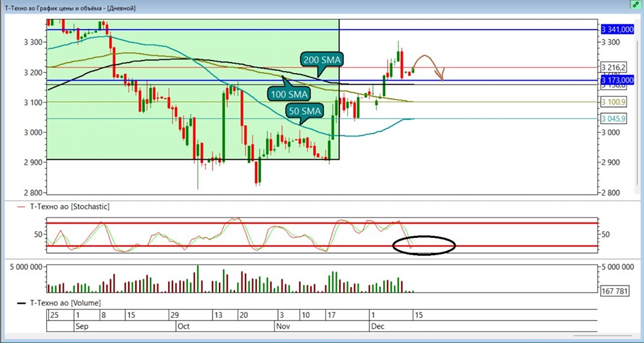Click the Nov month label on time axis

[x=283, y=326]
